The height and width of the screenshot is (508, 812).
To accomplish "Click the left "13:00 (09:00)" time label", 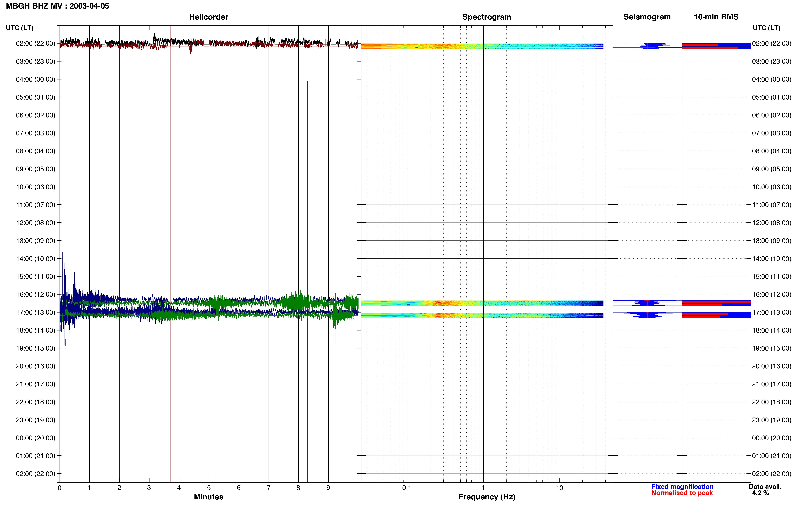I will [35, 240].
